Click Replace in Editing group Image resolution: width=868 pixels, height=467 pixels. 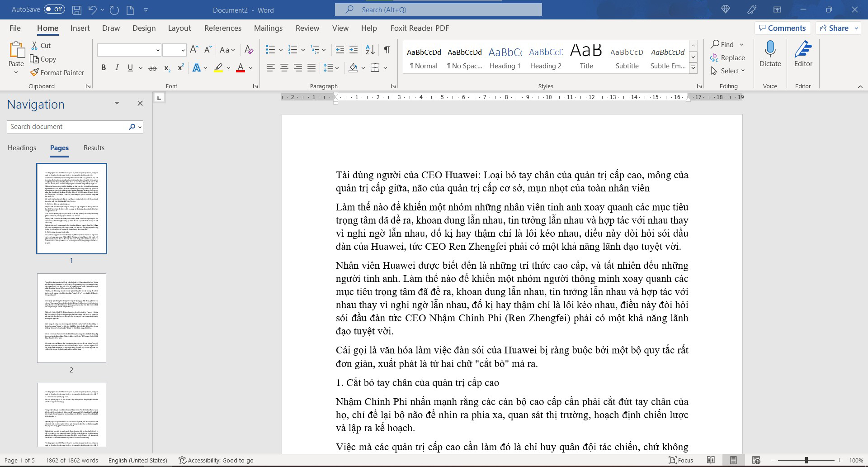tap(728, 57)
